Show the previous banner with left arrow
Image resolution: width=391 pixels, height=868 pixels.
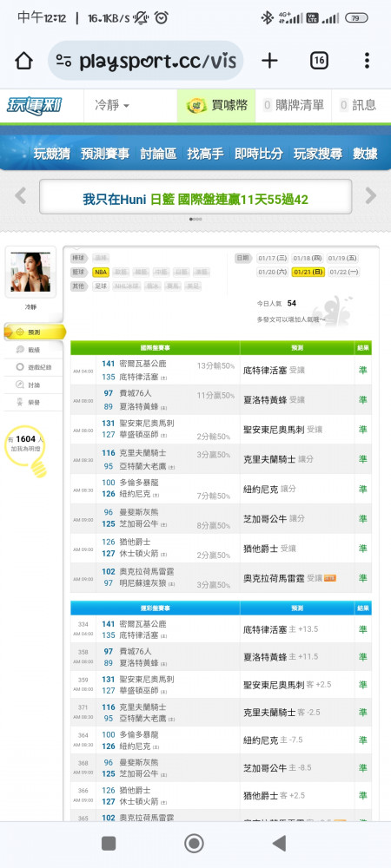pyautogui.click(x=21, y=195)
